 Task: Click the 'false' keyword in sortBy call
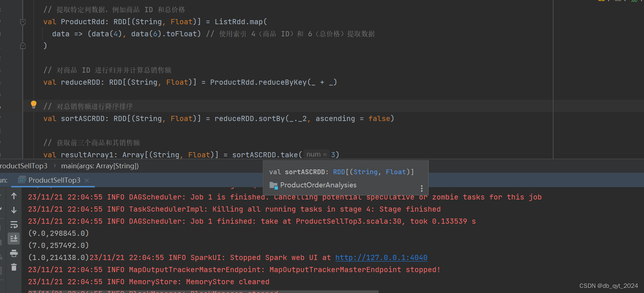pos(379,118)
